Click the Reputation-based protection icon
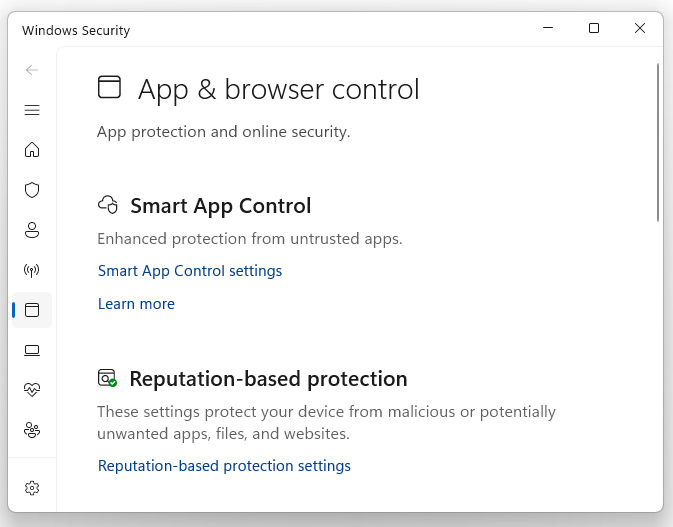673x527 pixels. pos(107,378)
